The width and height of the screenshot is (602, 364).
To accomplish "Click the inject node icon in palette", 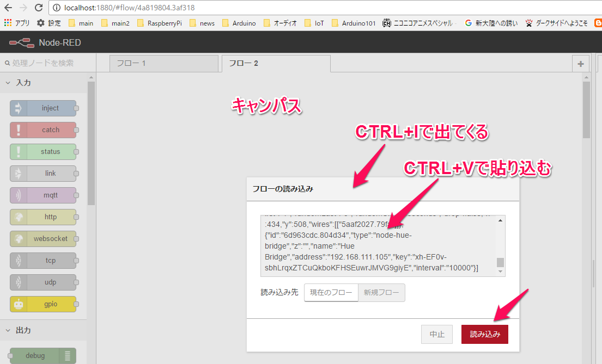I will (19, 108).
